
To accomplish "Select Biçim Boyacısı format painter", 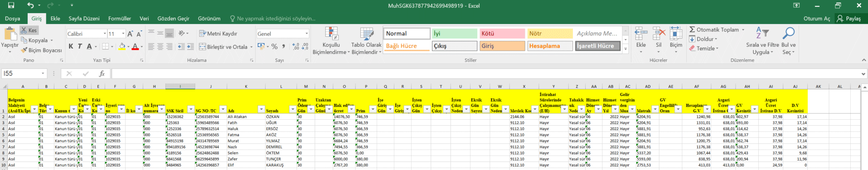I will click(41, 50).
